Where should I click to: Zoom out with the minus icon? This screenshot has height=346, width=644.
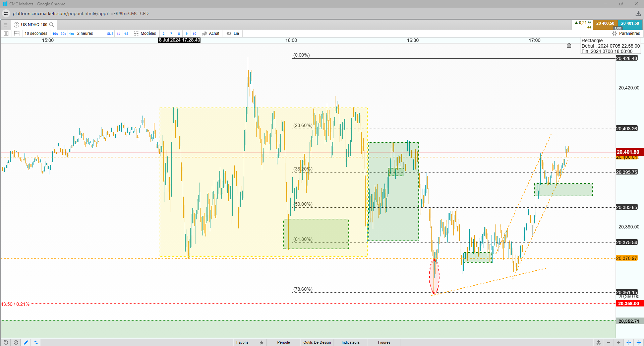tap(608, 342)
